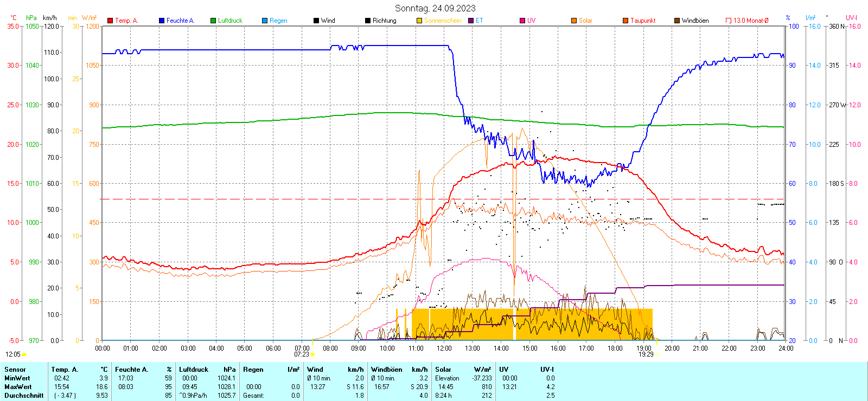
Task: Click the Solar legend label
Action: (x=585, y=21)
